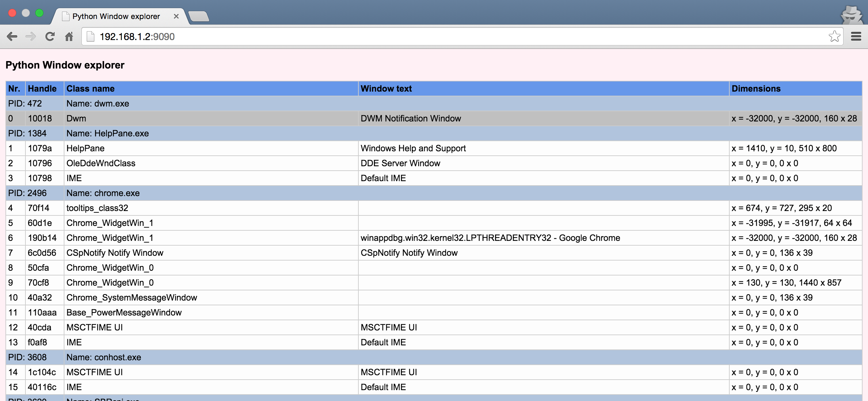Select the Python Window explorer tab
Image resolution: width=868 pixels, height=401 pixels.
pyautogui.click(x=116, y=16)
